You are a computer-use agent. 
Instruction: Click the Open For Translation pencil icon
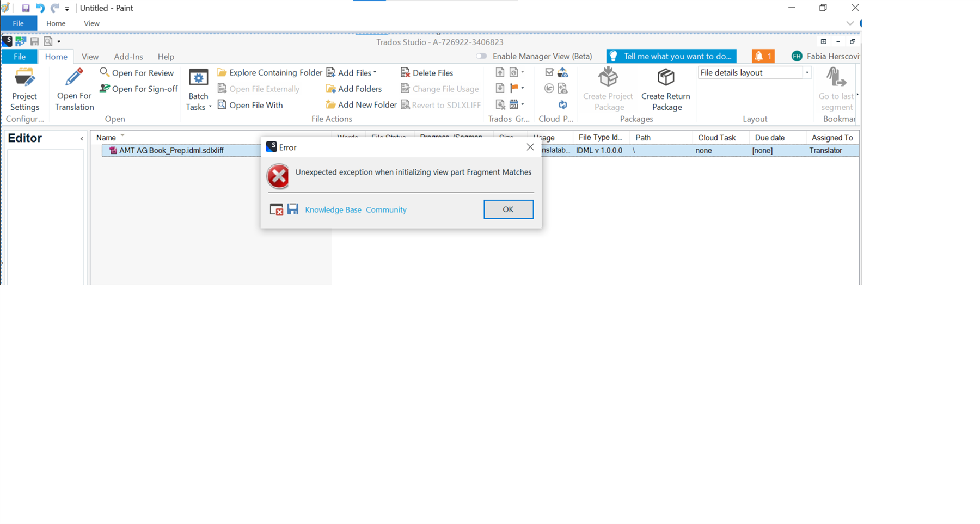point(74,77)
